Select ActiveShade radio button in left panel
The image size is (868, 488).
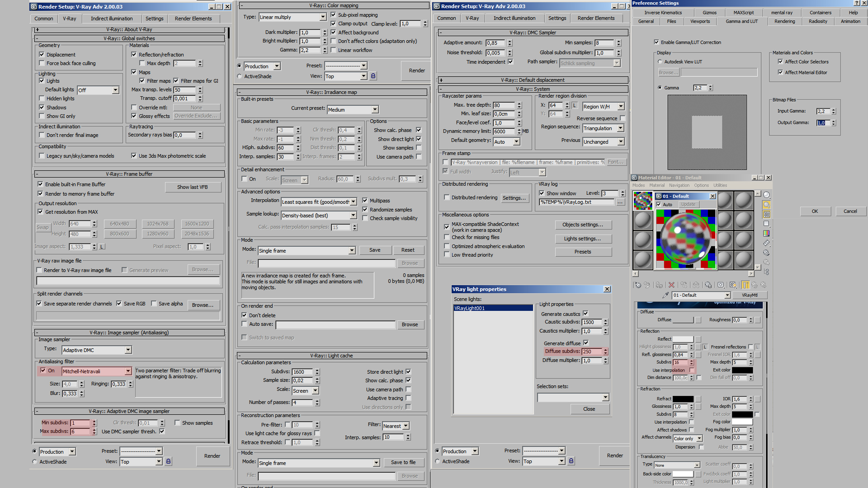click(x=35, y=462)
